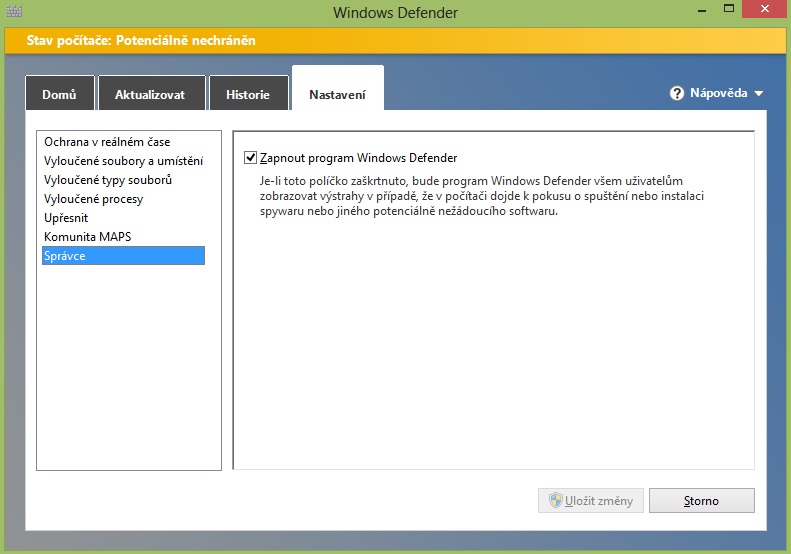Select Ochrana v reálném čase

click(107, 142)
